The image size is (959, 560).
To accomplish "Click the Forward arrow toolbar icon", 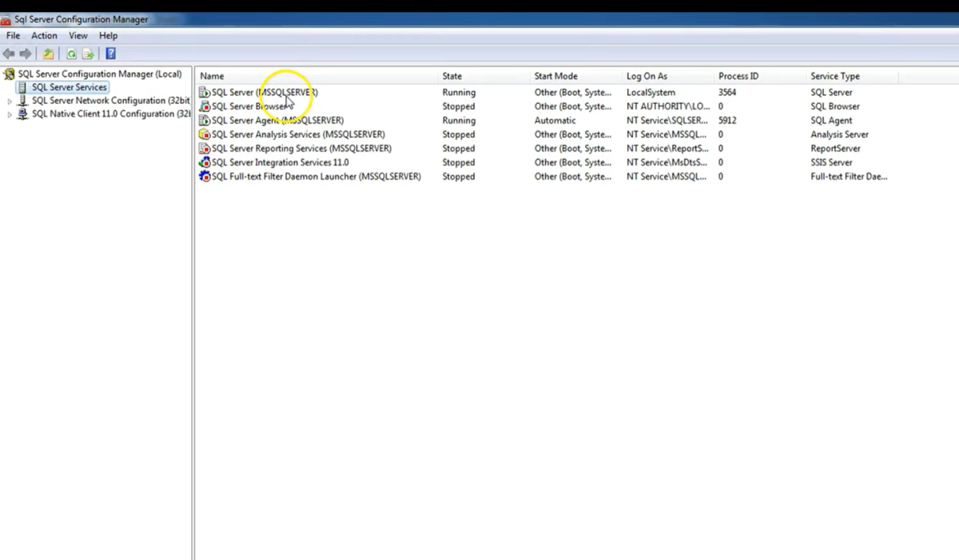I will tap(26, 54).
